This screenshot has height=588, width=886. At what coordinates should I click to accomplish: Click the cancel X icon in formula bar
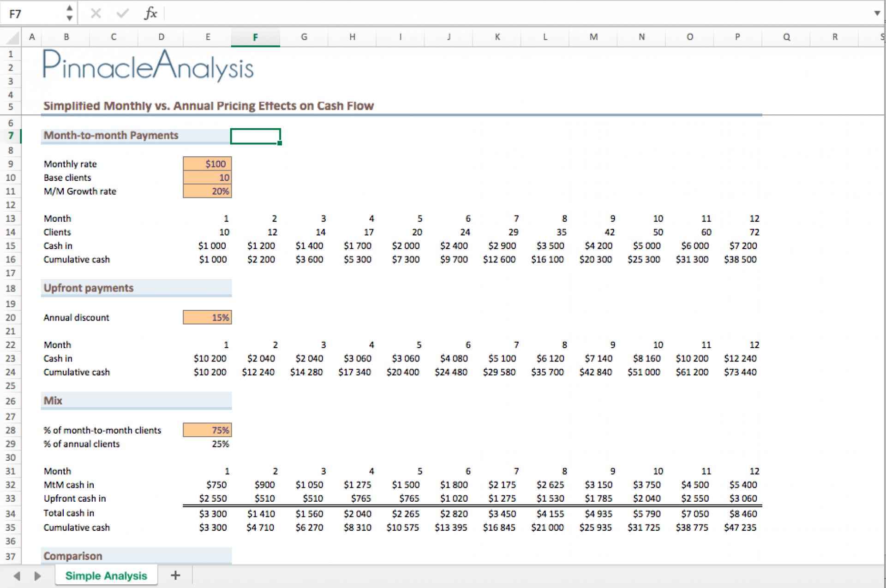[96, 13]
